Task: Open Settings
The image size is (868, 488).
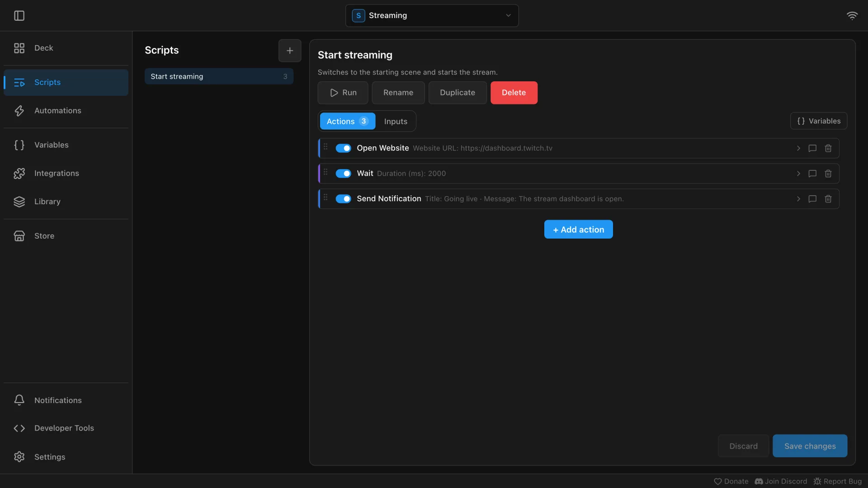Action: coord(66,457)
